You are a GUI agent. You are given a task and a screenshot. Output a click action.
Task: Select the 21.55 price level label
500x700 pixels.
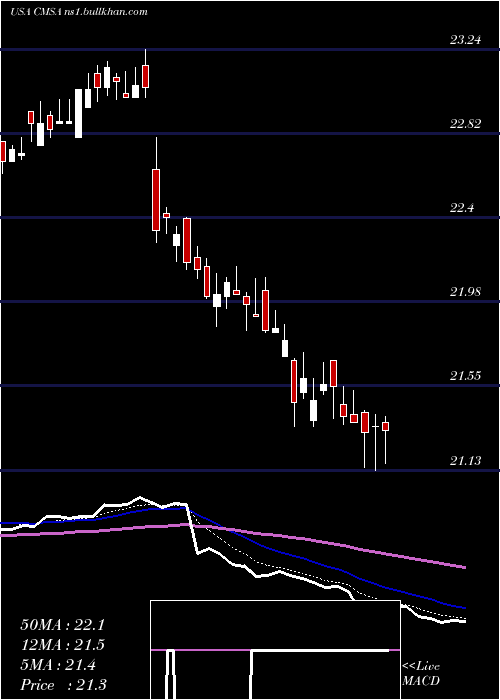click(465, 376)
